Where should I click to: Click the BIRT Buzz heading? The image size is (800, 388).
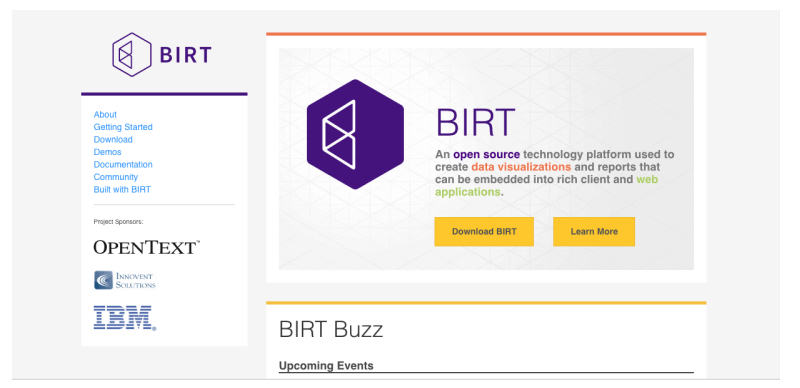[x=331, y=329]
